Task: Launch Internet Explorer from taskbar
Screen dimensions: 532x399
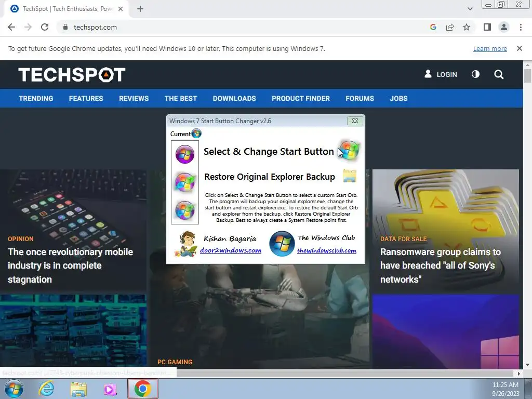Action: tap(46, 389)
